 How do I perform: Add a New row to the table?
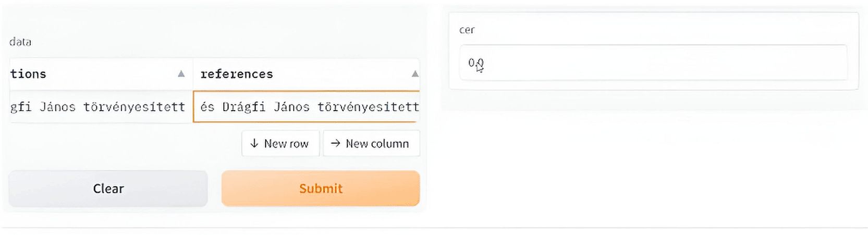(280, 143)
